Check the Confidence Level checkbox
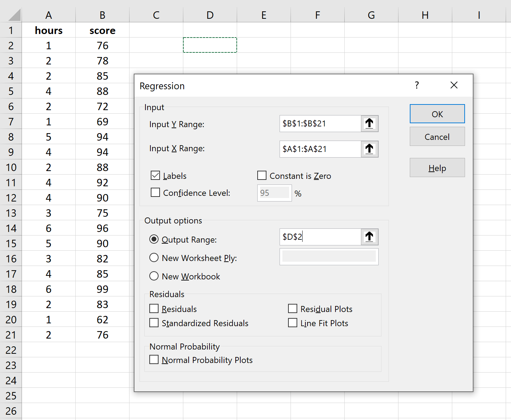 pos(155,193)
